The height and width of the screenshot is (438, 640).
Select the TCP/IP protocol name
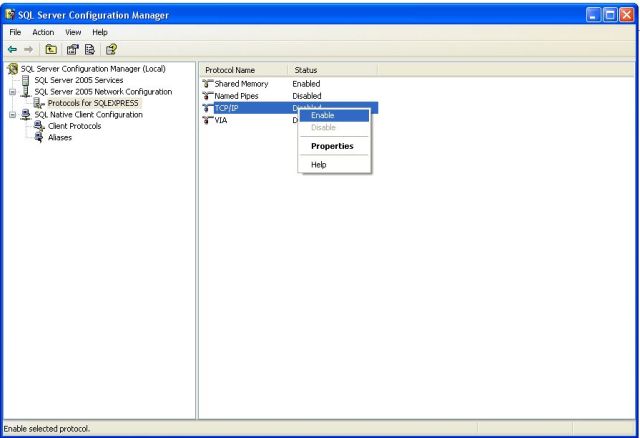tap(227, 108)
